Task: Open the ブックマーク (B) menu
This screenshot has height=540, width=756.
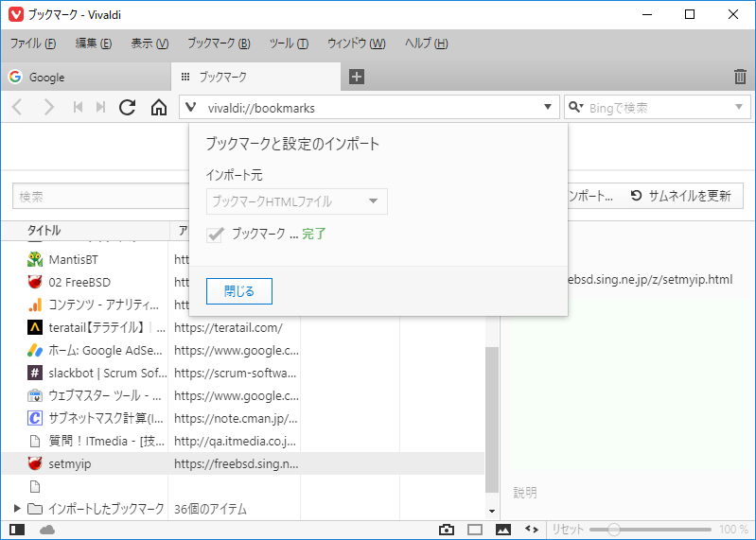Action: [219, 44]
